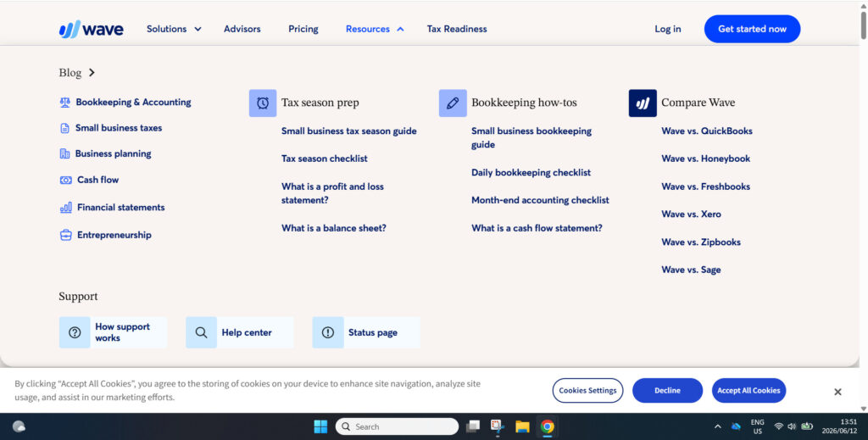Open File Explorer from the taskbar
Viewport: 868px width, 440px height.
pyautogui.click(x=522, y=426)
